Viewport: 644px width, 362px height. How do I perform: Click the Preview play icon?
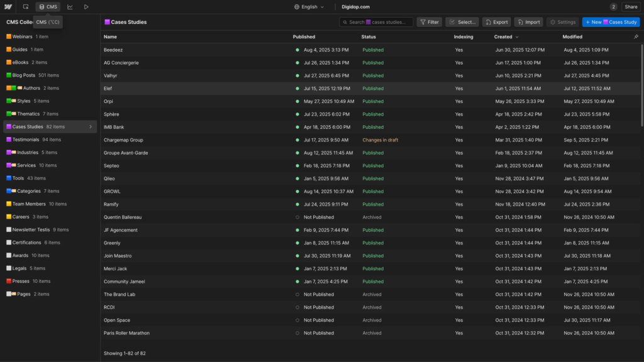(x=86, y=7)
